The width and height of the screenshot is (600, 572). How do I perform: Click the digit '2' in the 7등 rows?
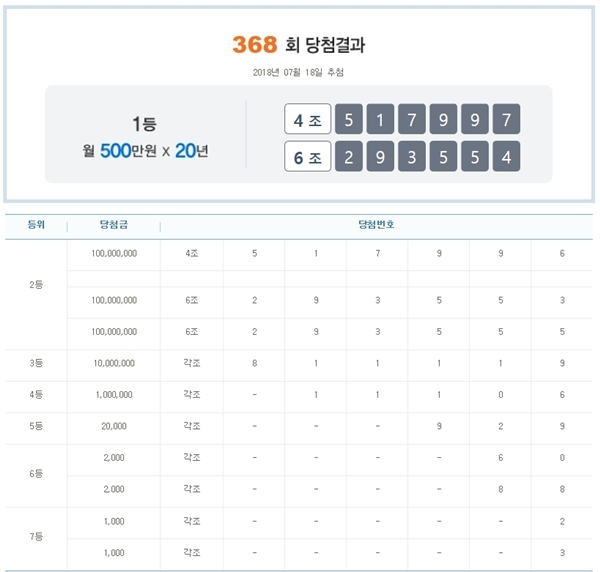click(562, 521)
